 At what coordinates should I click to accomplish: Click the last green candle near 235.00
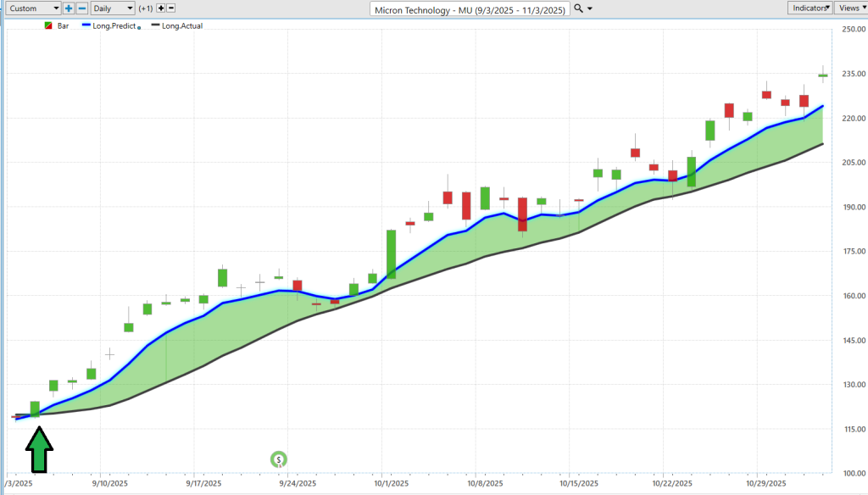[823, 75]
